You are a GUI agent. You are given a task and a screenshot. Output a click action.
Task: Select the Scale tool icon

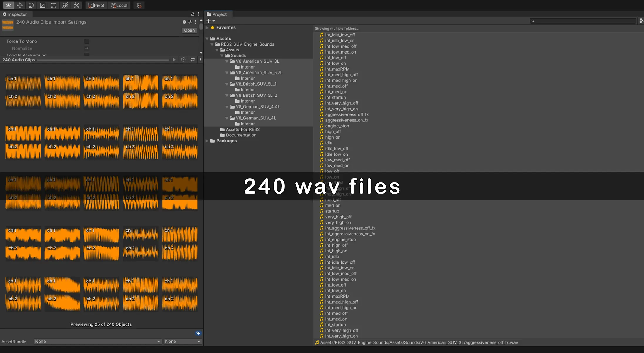pos(43,5)
